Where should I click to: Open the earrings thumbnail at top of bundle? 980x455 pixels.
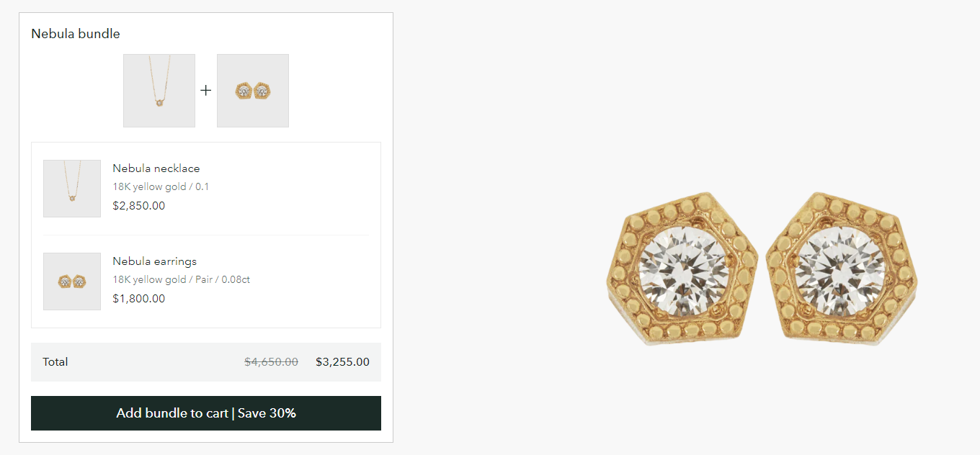[253, 91]
